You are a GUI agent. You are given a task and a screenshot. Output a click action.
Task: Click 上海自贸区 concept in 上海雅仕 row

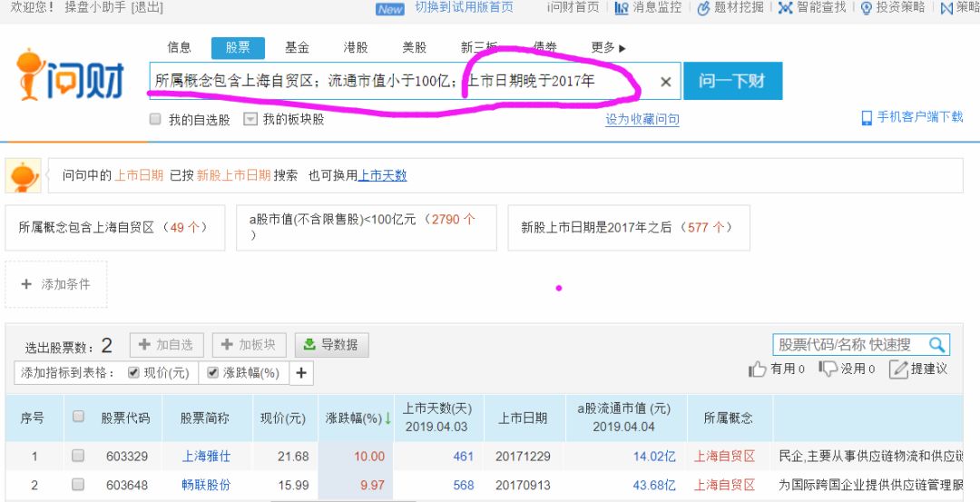pyautogui.click(x=724, y=457)
